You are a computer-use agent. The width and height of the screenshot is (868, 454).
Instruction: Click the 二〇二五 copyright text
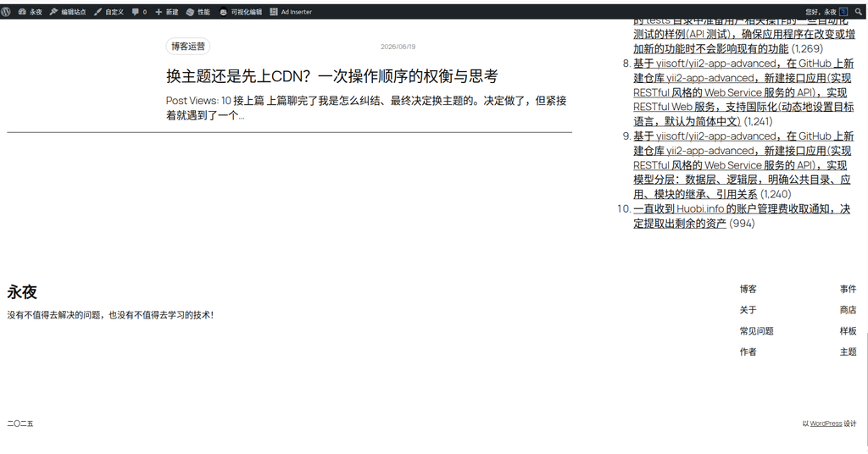coord(20,424)
